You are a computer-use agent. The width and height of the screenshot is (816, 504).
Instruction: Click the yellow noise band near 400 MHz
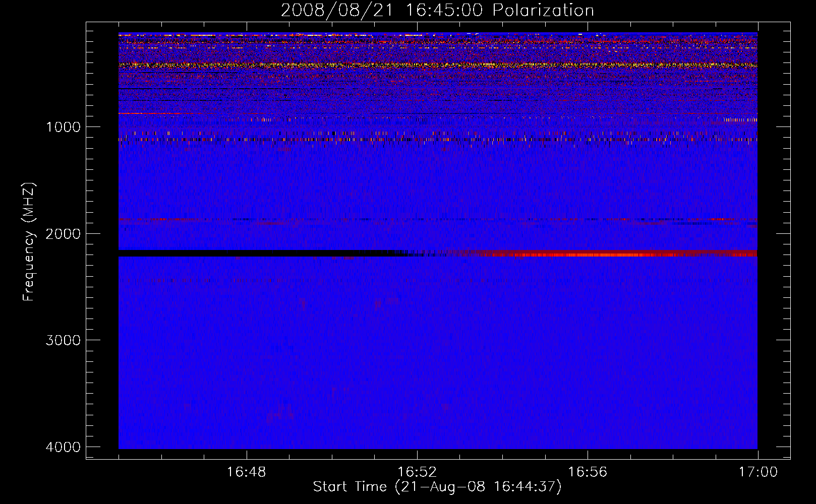pyautogui.click(x=438, y=65)
